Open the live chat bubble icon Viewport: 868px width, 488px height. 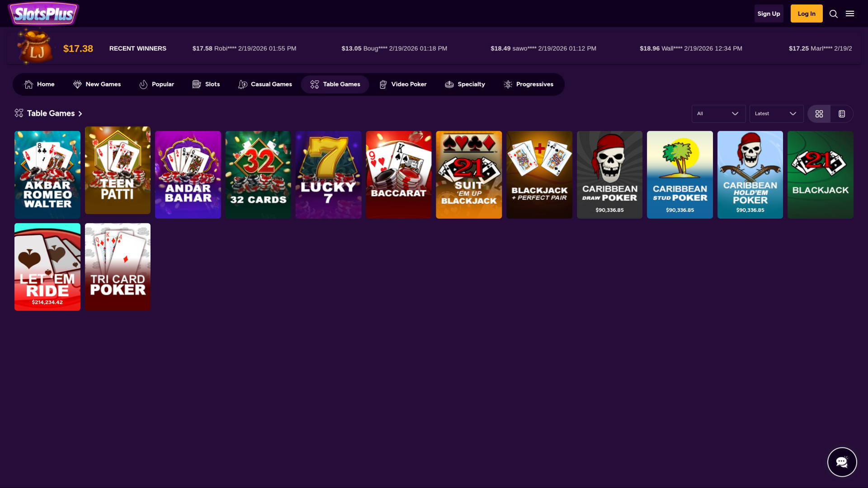[x=842, y=462]
